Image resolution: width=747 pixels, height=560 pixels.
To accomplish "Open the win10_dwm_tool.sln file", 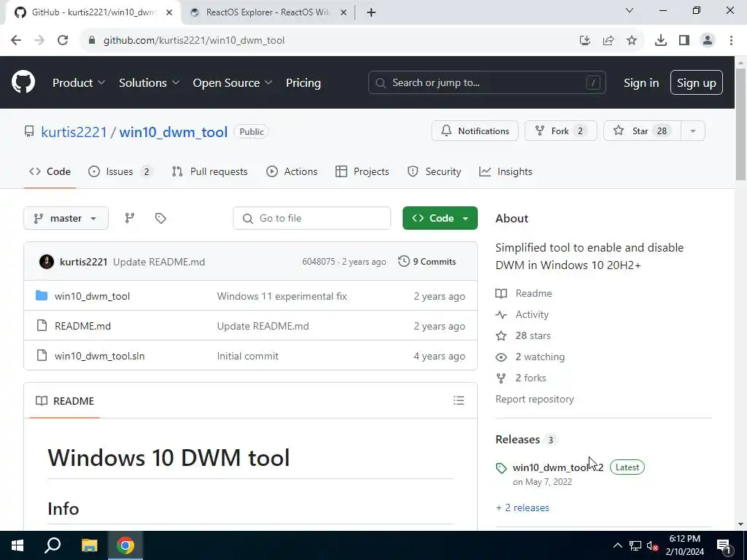I will [99, 356].
